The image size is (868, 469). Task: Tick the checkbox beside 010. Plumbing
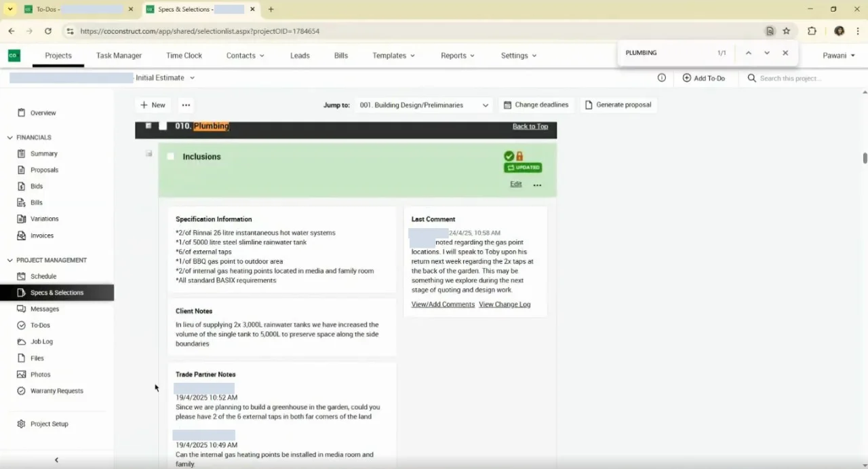[163, 126]
